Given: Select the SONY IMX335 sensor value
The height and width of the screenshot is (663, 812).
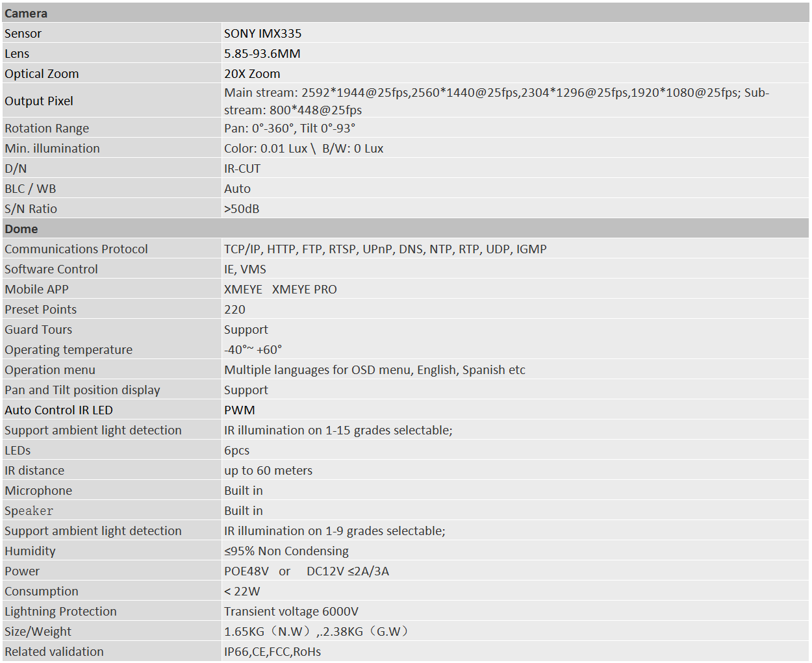Looking at the screenshot, I should [262, 33].
